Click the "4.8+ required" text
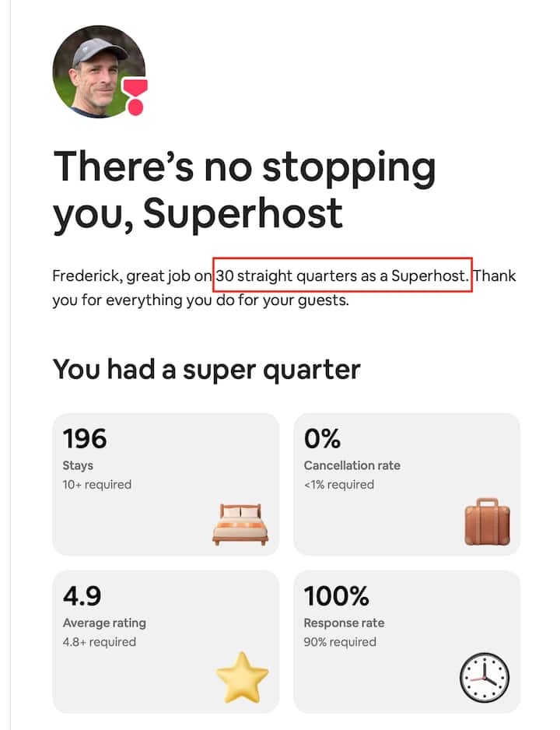 click(x=100, y=642)
